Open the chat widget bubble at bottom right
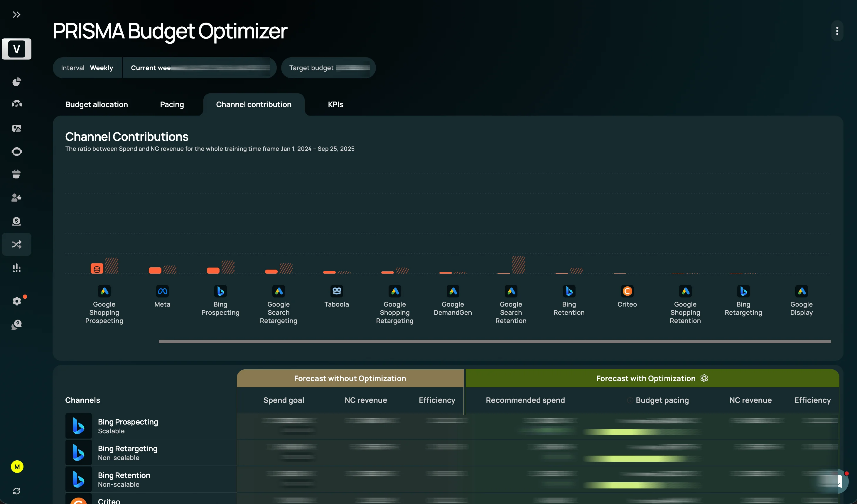 click(836, 481)
